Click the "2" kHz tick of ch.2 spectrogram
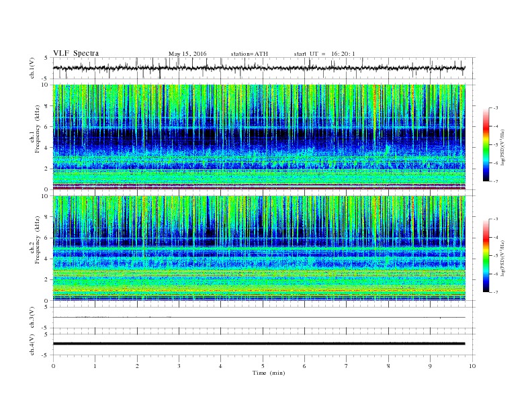The image size is (532, 411). click(47, 280)
